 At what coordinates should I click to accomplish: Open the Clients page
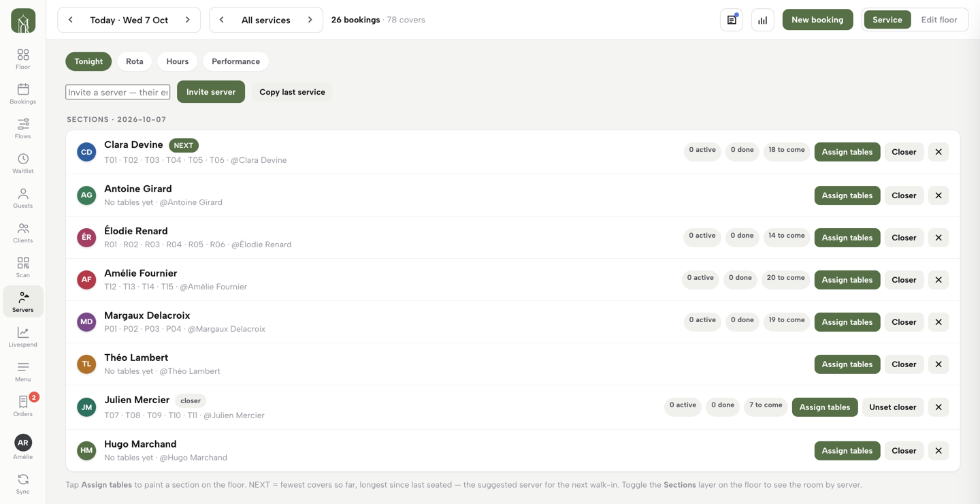(x=23, y=233)
